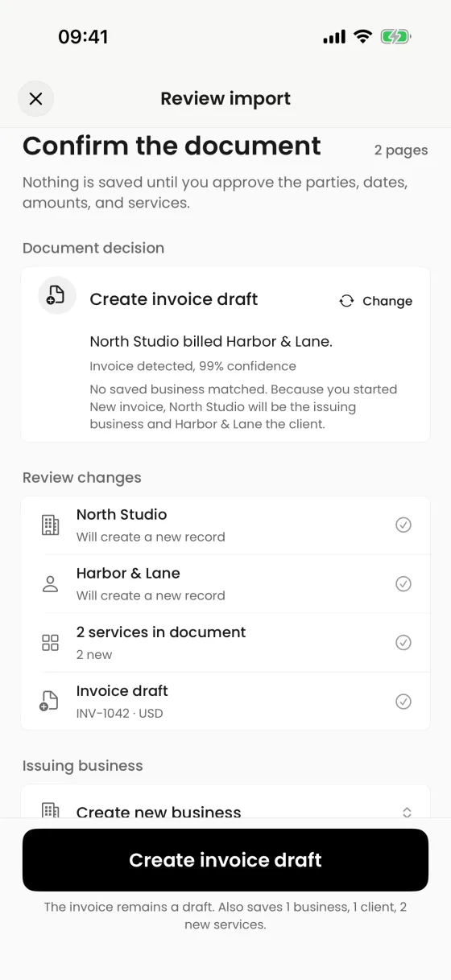Click the building icon beside North Studio
The width and height of the screenshot is (451, 980).
tap(50, 525)
